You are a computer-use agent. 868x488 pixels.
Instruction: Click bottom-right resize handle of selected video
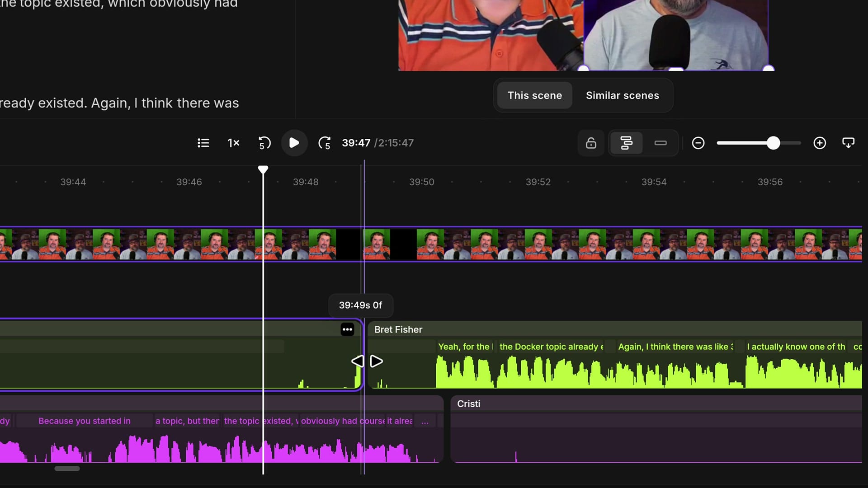coord(768,69)
